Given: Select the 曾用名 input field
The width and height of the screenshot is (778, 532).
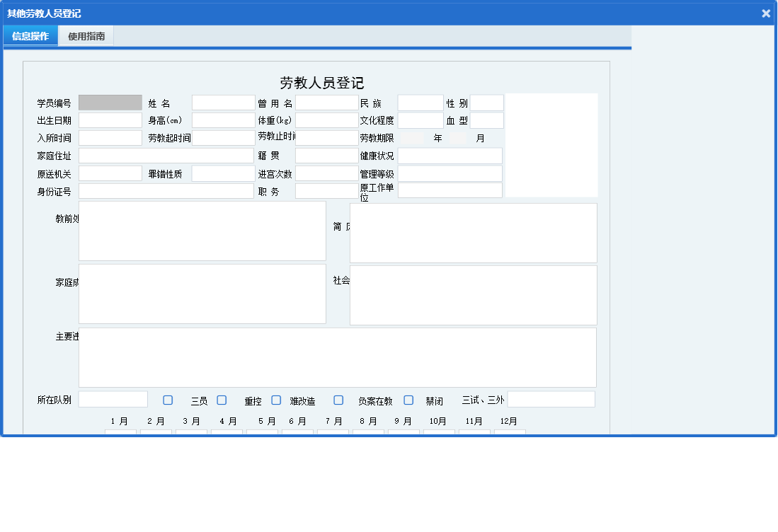Looking at the screenshot, I should point(327,102).
